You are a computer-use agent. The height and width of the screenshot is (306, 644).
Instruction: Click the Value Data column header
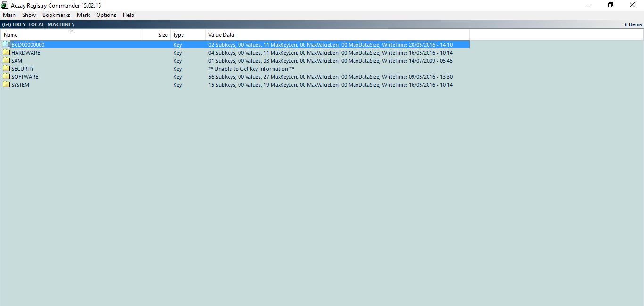[221, 34]
